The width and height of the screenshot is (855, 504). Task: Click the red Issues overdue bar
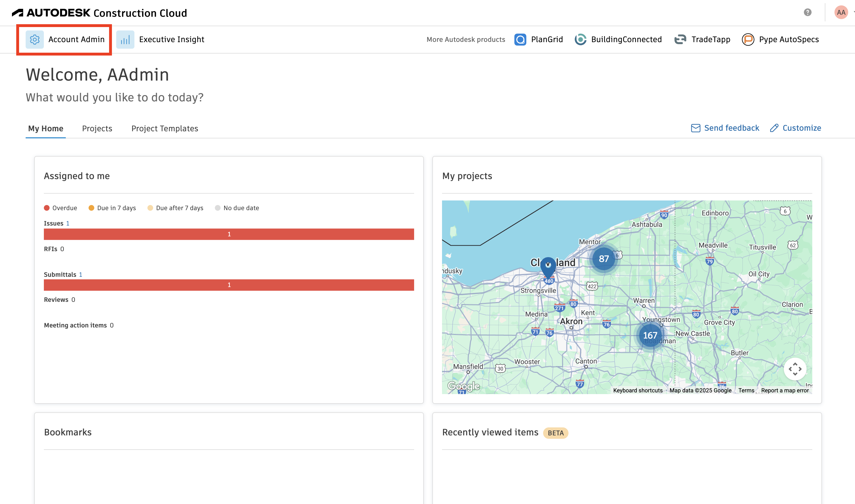point(229,234)
